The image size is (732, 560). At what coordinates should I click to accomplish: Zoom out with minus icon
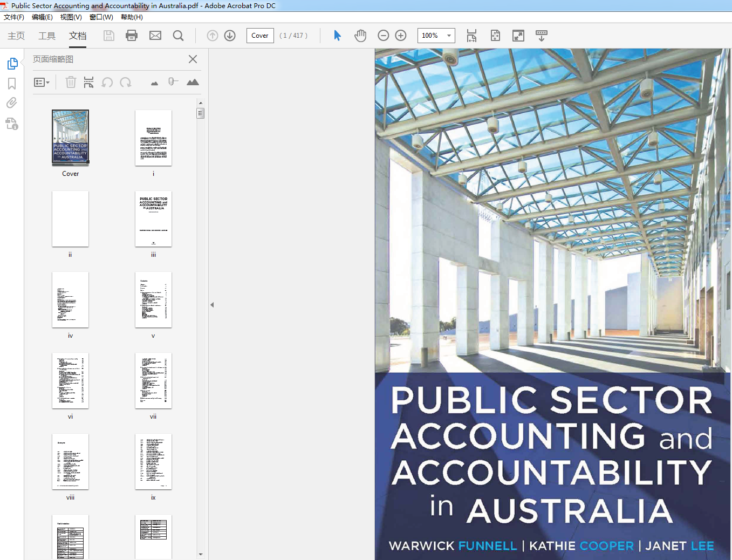(x=384, y=36)
